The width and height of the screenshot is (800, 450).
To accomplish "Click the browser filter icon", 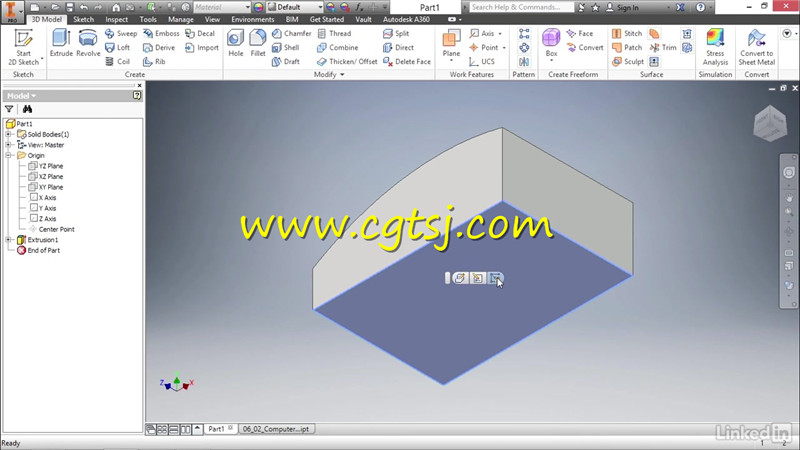I will point(9,109).
